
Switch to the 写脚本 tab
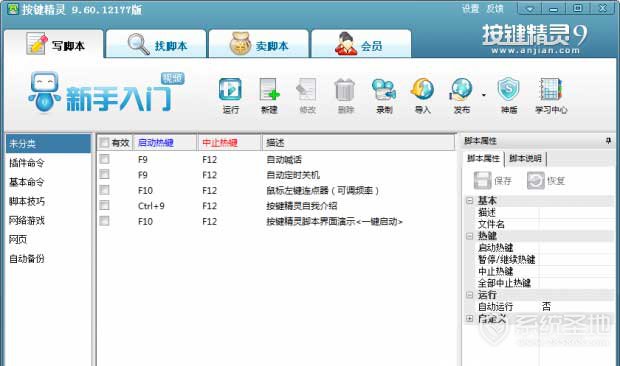click(54, 44)
